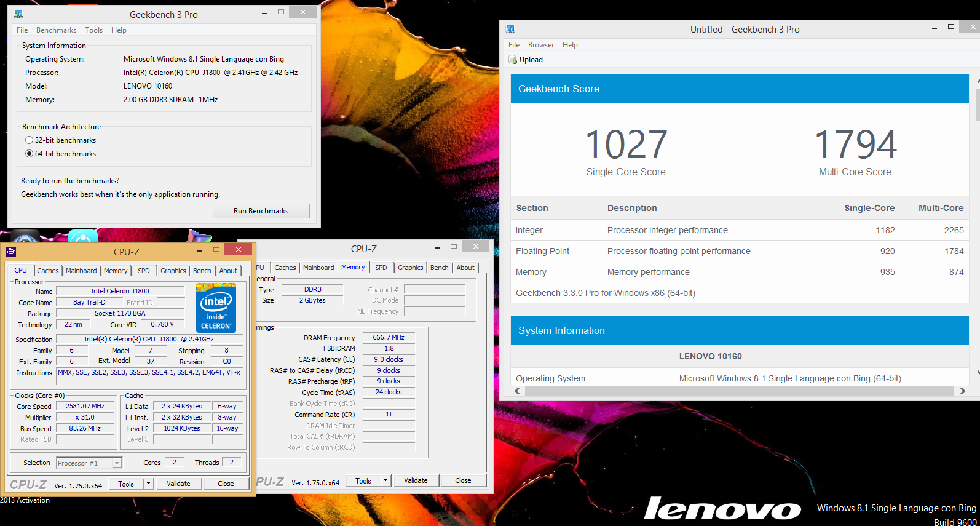Open About tab in rear CPU-Z window
Viewport: 980px width, 526px height.
coord(465,268)
